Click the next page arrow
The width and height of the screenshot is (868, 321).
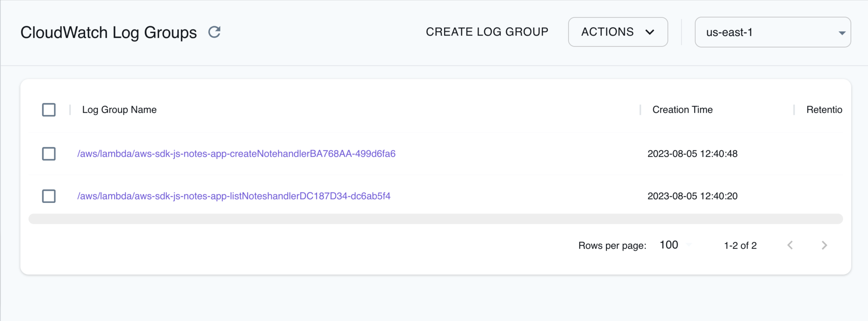click(824, 245)
